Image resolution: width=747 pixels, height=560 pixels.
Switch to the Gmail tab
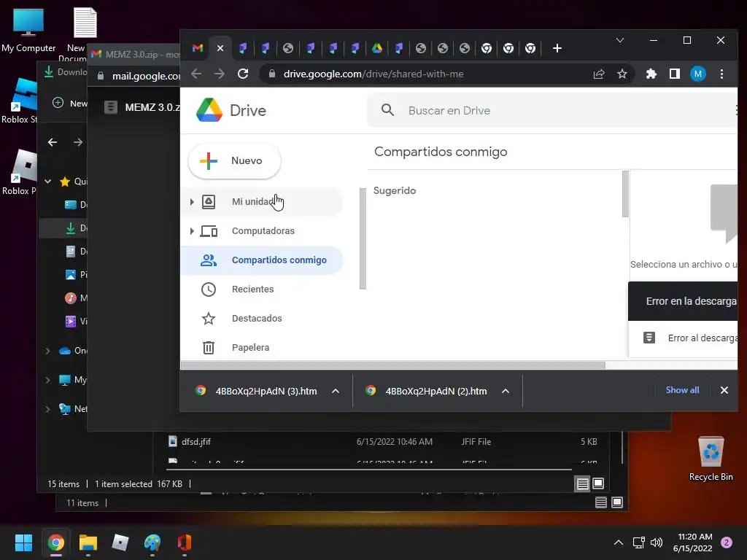pos(198,48)
